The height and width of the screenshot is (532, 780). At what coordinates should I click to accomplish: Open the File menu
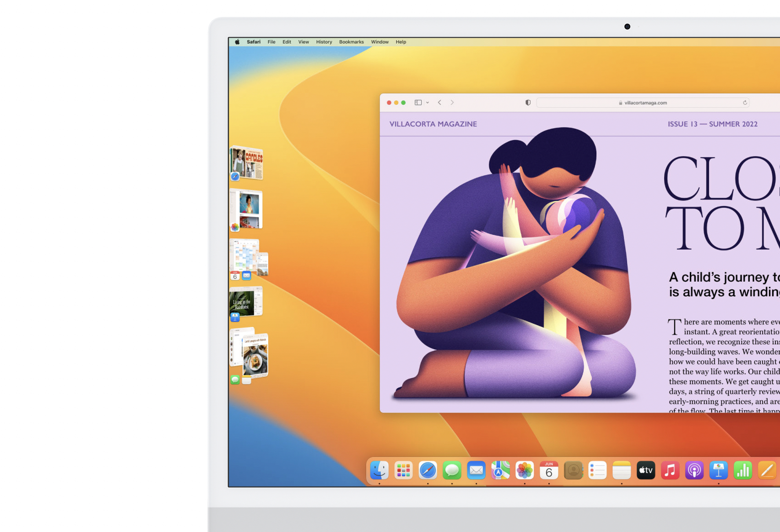point(271,42)
